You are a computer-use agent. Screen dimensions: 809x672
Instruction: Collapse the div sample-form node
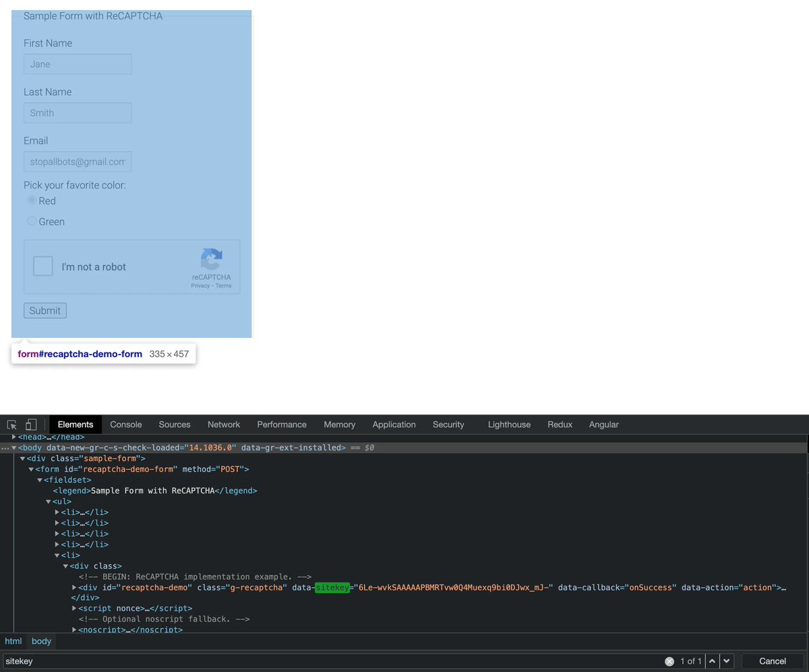(x=23, y=458)
